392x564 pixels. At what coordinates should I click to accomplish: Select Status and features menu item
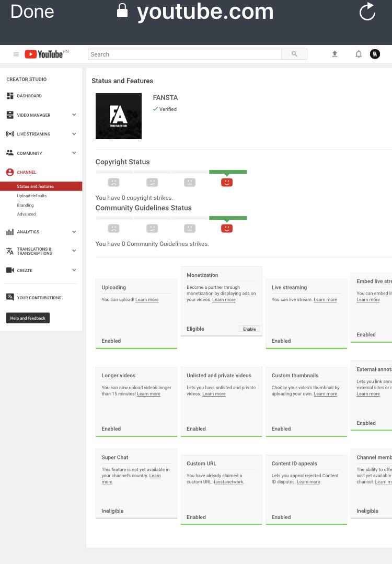point(41,186)
